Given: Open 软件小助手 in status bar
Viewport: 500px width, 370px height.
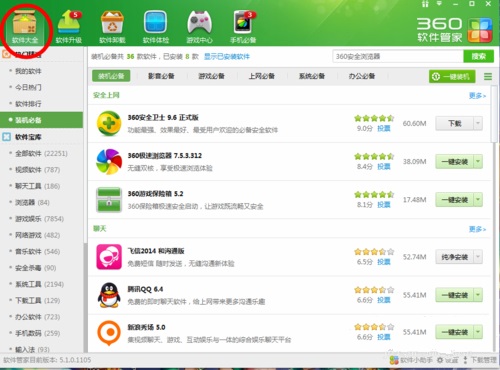Looking at the screenshot, I should click(x=411, y=360).
